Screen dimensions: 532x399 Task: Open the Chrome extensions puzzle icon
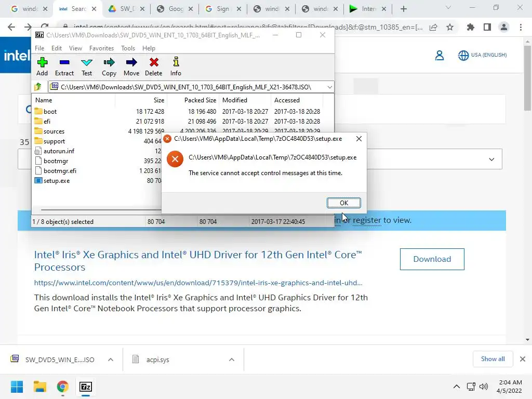pos(471,27)
